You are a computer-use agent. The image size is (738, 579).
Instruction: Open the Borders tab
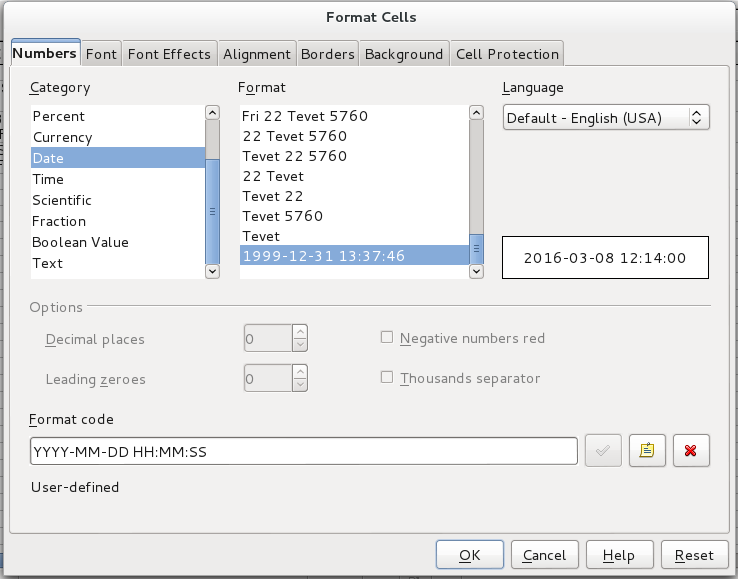(327, 54)
